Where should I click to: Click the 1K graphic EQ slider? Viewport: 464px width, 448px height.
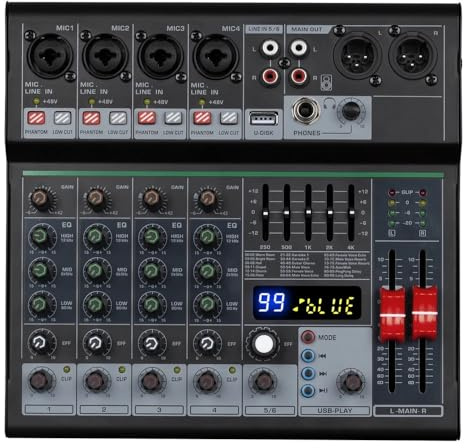pos(308,212)
